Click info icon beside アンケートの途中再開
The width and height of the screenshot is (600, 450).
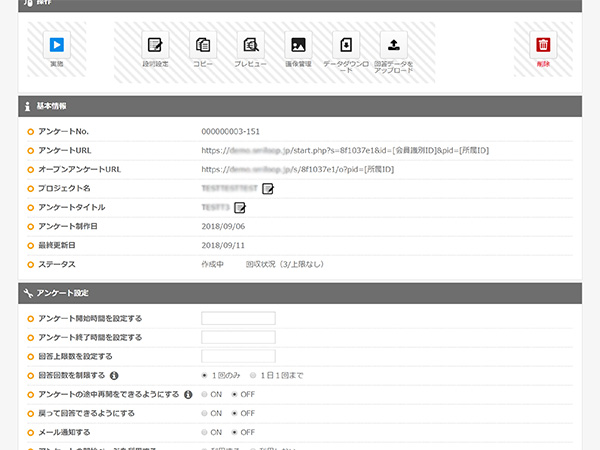pyautogui.click(x=189, y=395)
